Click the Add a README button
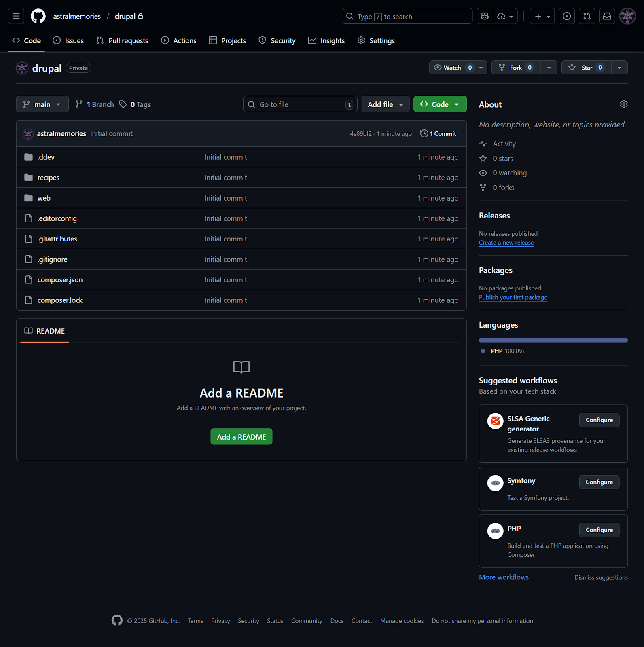This screenshot has height=647, width=644. 241,437
